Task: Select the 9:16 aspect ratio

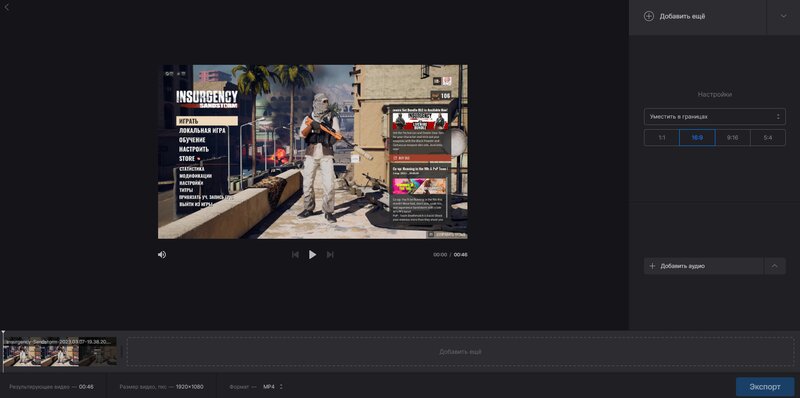Action: [x=733, y=138]
